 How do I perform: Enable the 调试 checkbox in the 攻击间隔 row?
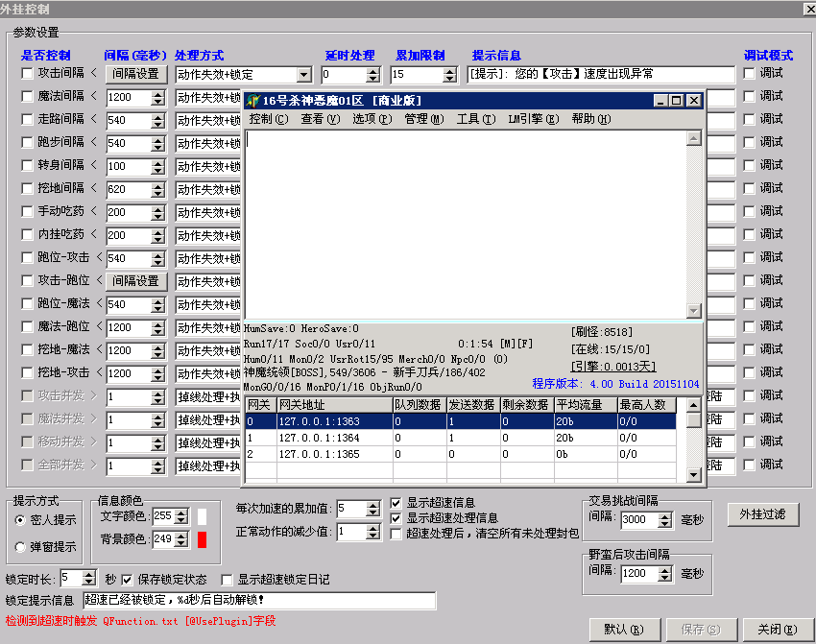pos(749,73)
